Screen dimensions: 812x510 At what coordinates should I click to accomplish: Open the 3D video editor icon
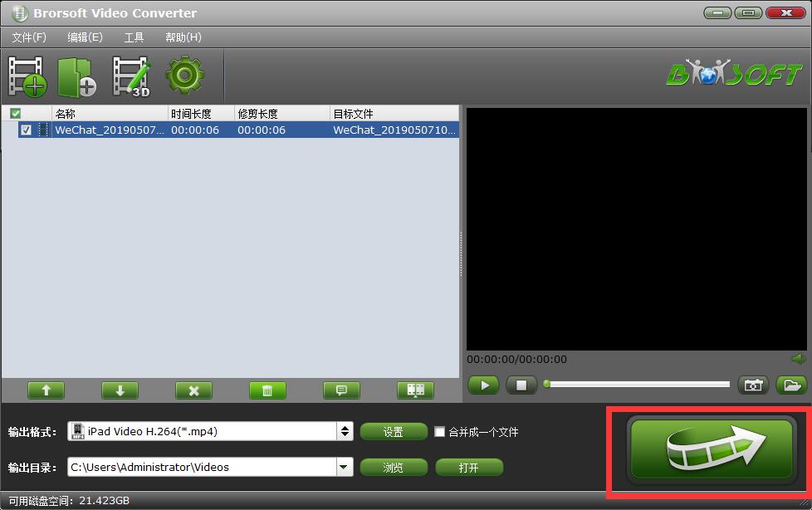click(x=132, y=75)
